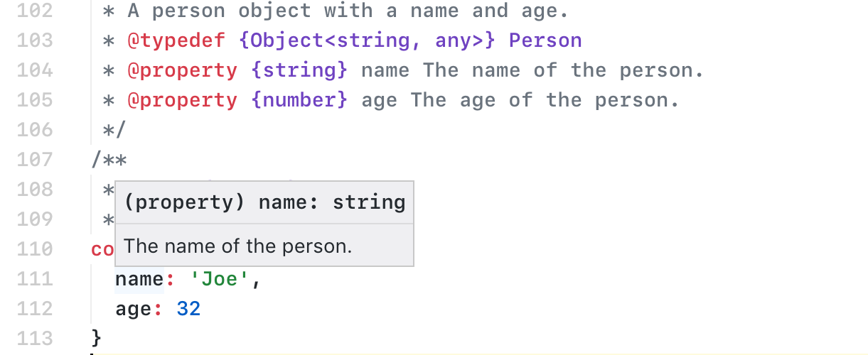868x355 pixels.
Task: Click the closing brace on line 113
Action: coord(97,337)
